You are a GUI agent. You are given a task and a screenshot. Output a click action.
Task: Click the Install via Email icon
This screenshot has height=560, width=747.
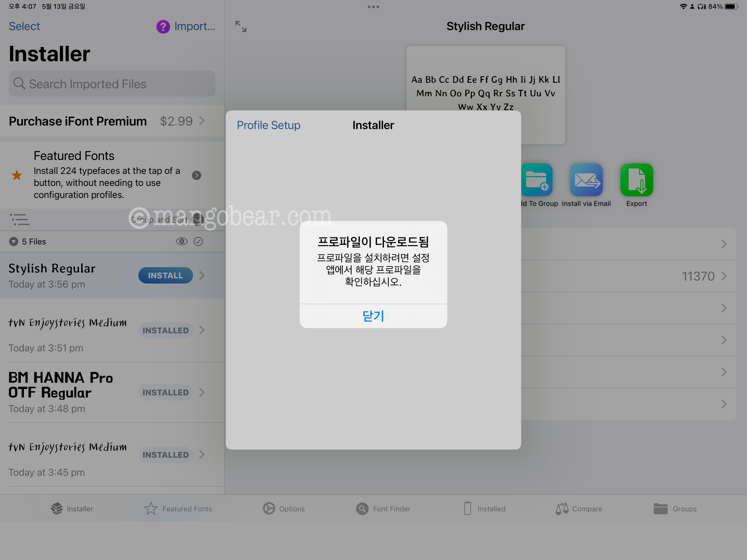[x=586, y=180]
